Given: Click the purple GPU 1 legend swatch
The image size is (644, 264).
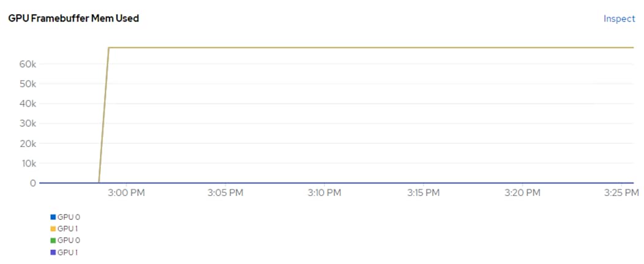Looking at the screenshot, I should pos(53,252).
